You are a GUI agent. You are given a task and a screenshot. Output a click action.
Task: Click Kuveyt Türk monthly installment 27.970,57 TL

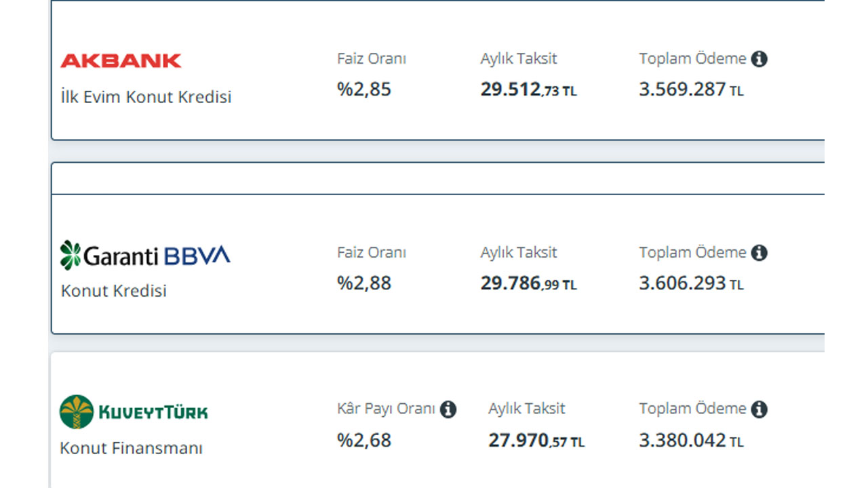click(536, 441)
